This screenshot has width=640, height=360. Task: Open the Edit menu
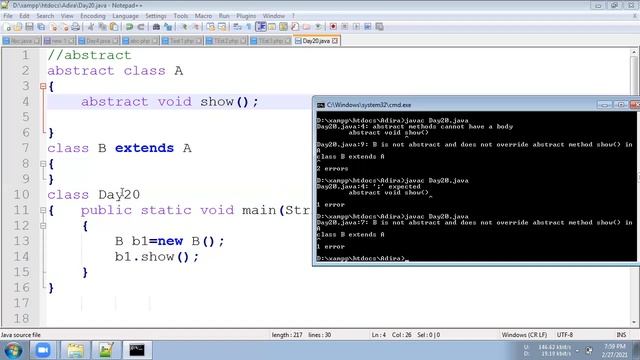click(x=24, y=16)
